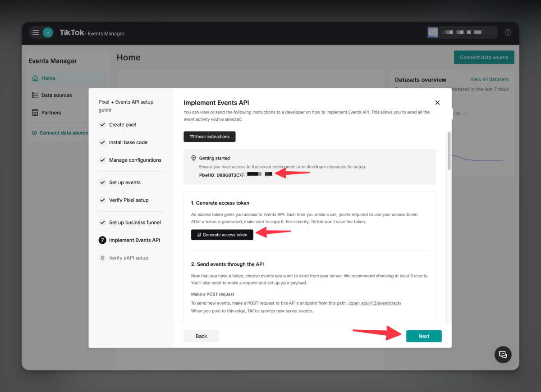
Task: Click the Next button
Action: 424,336
